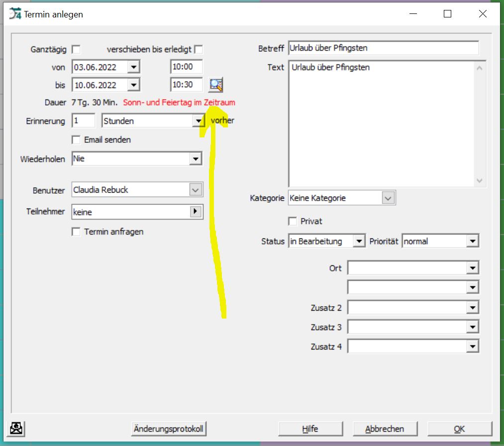
Task: Toggle 'verschieben bis erledigt' checkbox
Action: pos(199,49)
